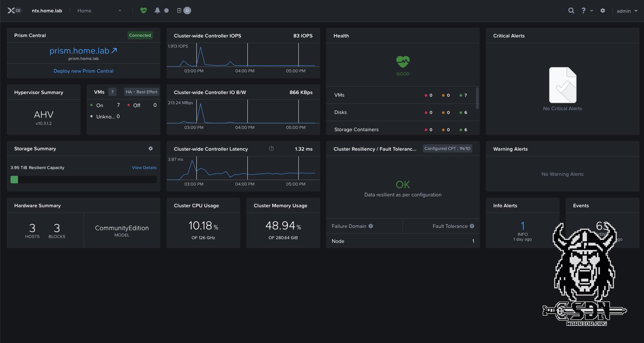This screenshot has width=644, height=343.
Task: Open the prism.home.lab link
Action: pyautogui.click(x=83, y=51)
